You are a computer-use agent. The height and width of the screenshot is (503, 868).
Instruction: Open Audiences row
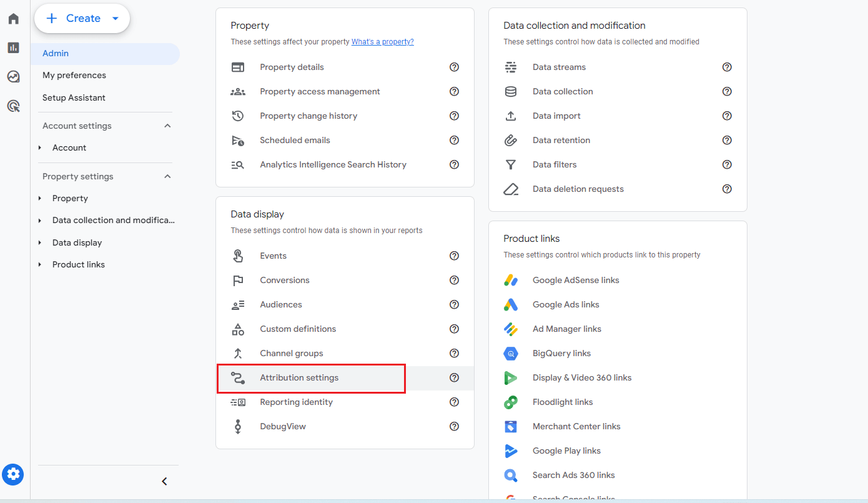pyautogui.click(x=345, y=304)
